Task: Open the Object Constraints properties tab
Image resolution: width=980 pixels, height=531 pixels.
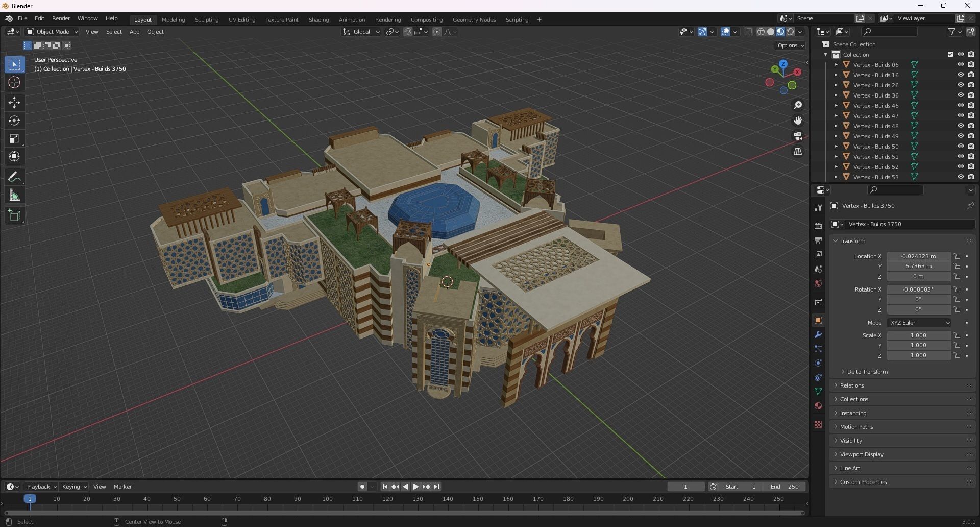Action: point(818,377)
